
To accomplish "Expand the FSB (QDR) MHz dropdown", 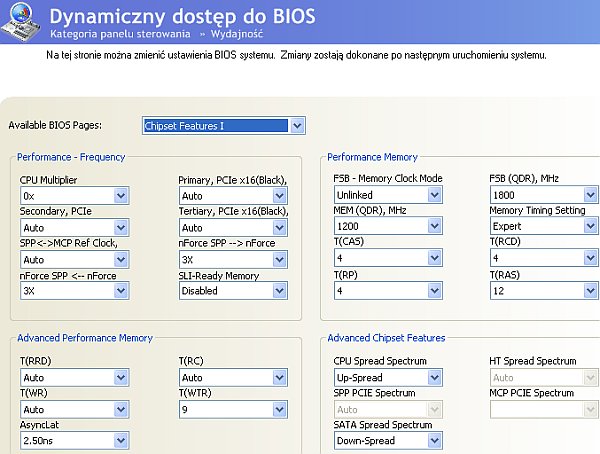I will pos(590,195).
